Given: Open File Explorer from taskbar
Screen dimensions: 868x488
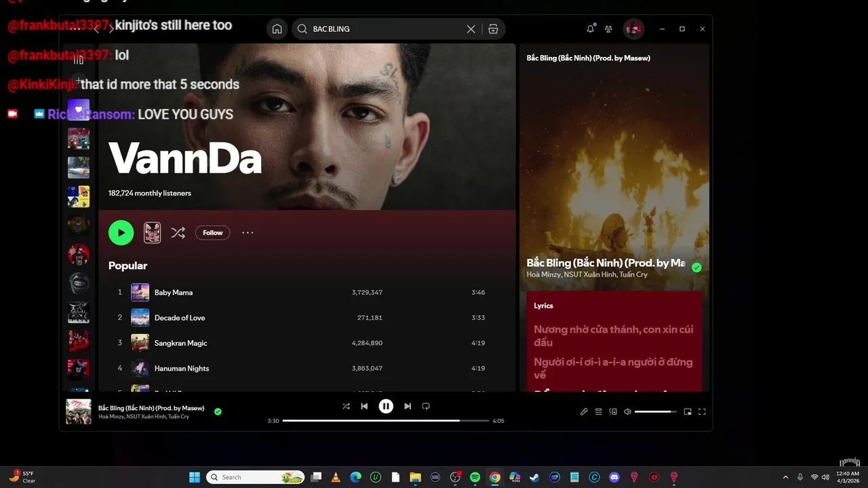Looking at the screenshot, I should 415,477.
